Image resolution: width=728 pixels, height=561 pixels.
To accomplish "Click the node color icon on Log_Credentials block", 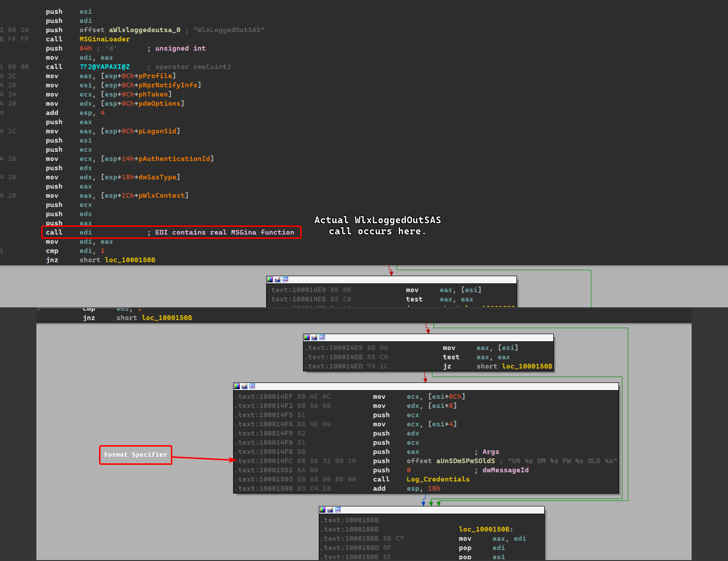I will click(237, 386).
